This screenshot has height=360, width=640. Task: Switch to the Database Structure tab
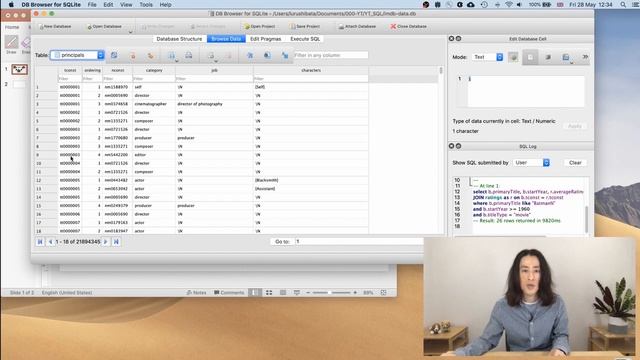(x=179, y=39)
